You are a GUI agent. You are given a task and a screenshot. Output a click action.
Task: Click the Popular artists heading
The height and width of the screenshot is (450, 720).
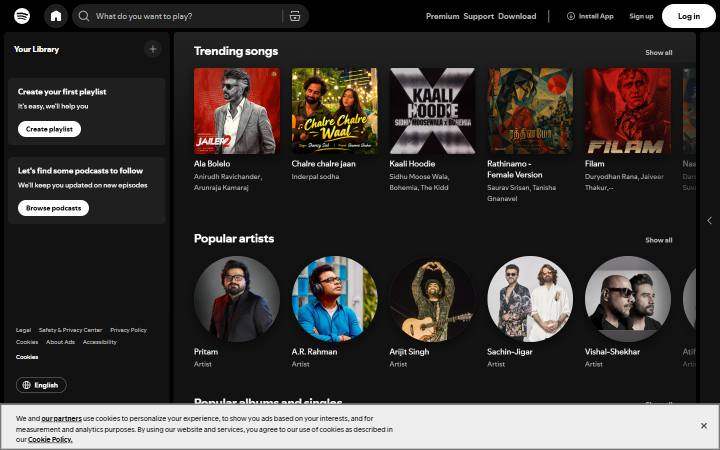pyautogui.click(x=234, y=239)
